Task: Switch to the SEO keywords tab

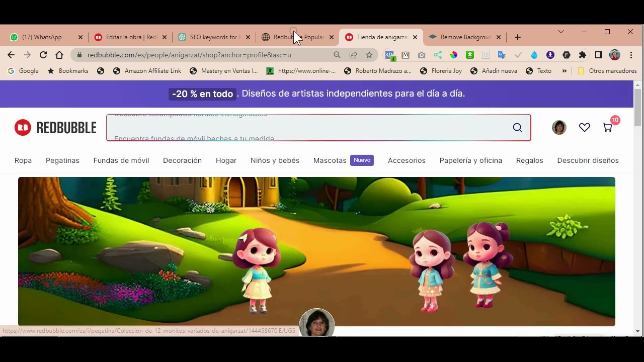Action: (214, 37)
